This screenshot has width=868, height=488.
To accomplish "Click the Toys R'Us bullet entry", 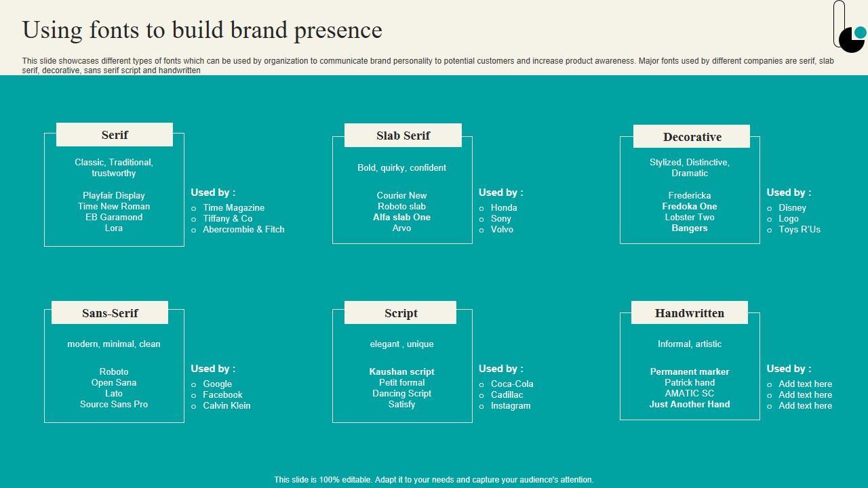I will 799,230.
